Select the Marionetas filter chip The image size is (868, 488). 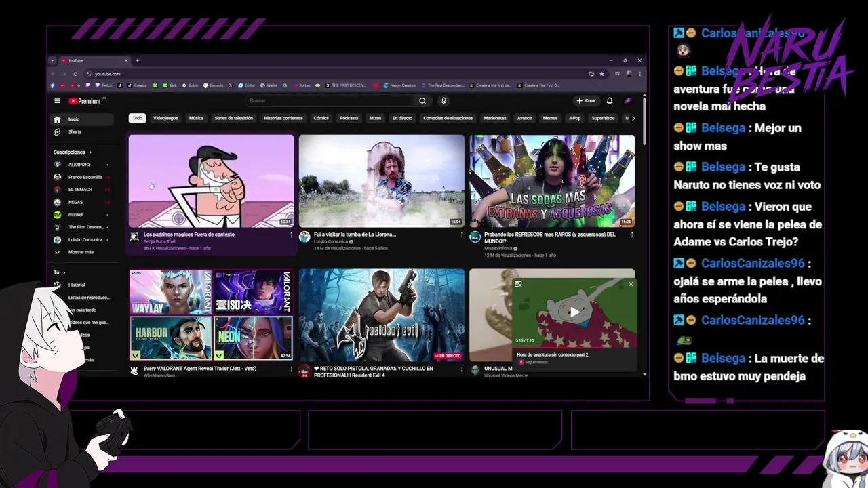[495, 118]
